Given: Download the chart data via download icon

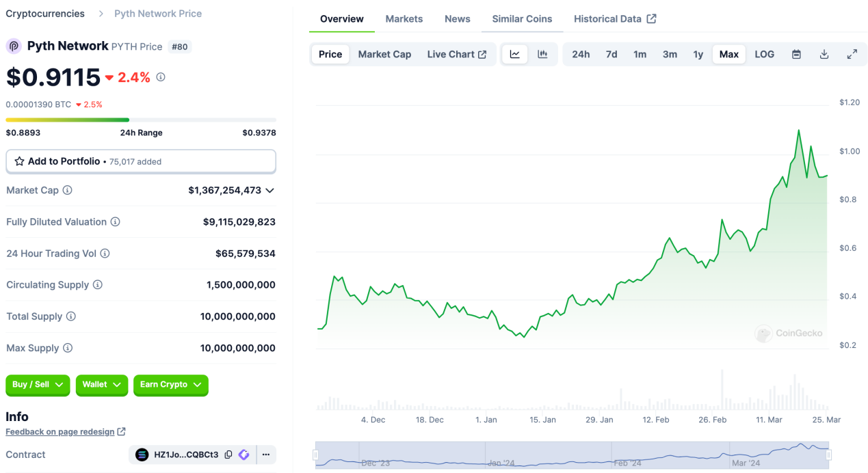Looking at the screenshot, I should tap(824, 53).
